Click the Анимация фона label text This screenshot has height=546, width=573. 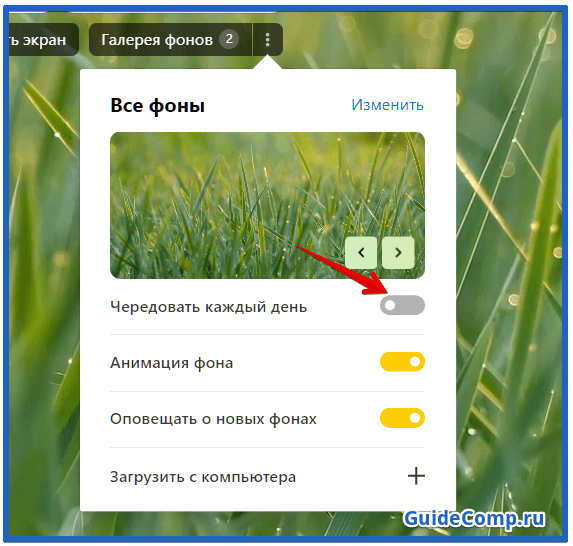pyautogui.click(x=172, y=363)
